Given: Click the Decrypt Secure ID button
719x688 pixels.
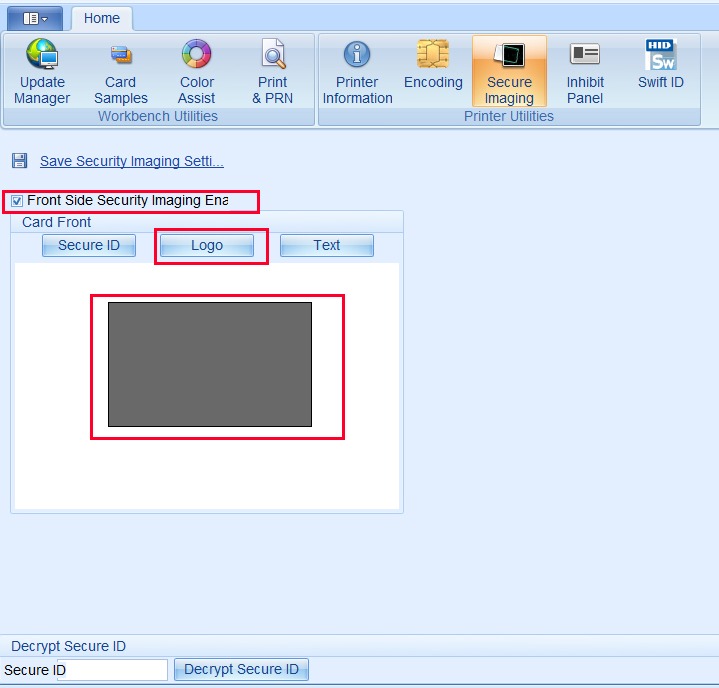Looking at the screenshot, I should click(241, 670).
